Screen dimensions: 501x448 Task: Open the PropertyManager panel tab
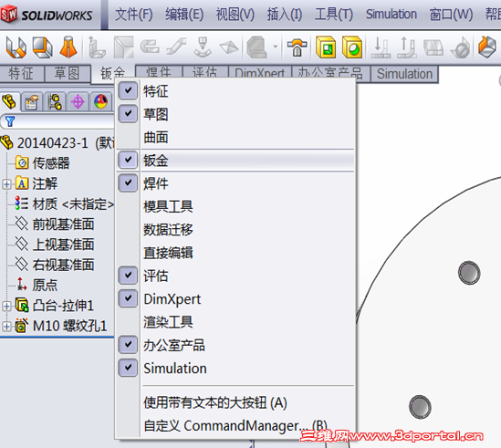(x=32, y=102)
